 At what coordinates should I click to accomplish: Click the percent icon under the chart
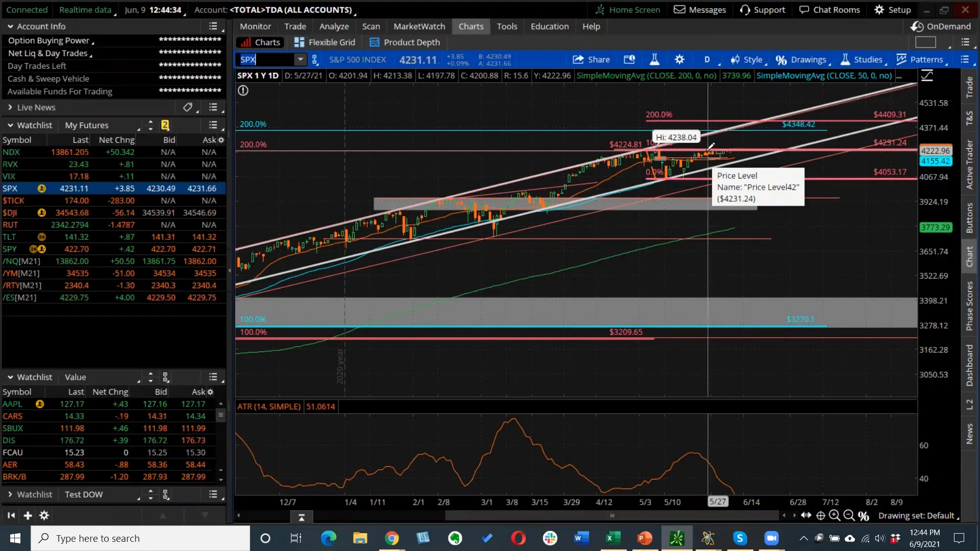point(864,516)
